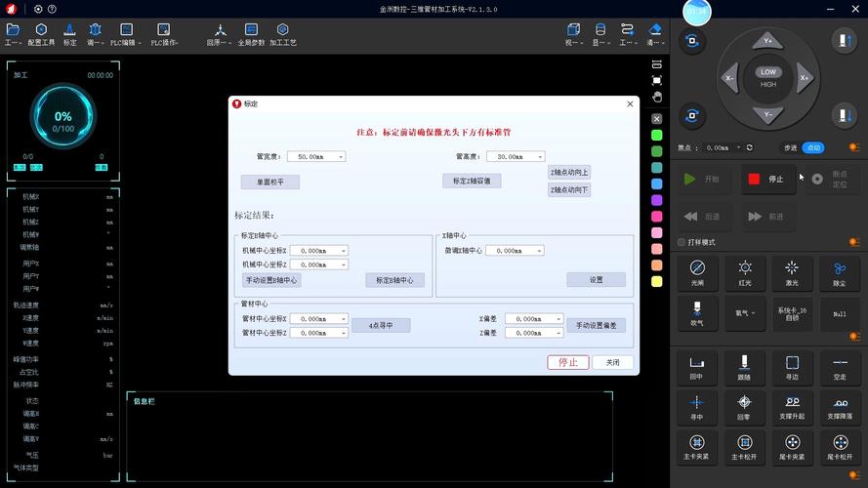This screenshot has height=488, width=868.
Task: Click the 手动设置B轴中心 button
Action: click(x=271, y=280)
